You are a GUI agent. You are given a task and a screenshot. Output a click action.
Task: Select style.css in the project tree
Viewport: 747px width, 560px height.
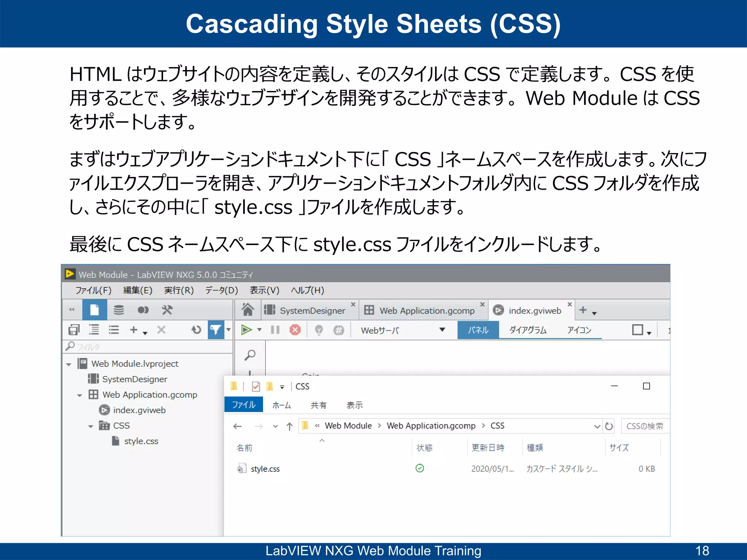[x=141, y=441]
